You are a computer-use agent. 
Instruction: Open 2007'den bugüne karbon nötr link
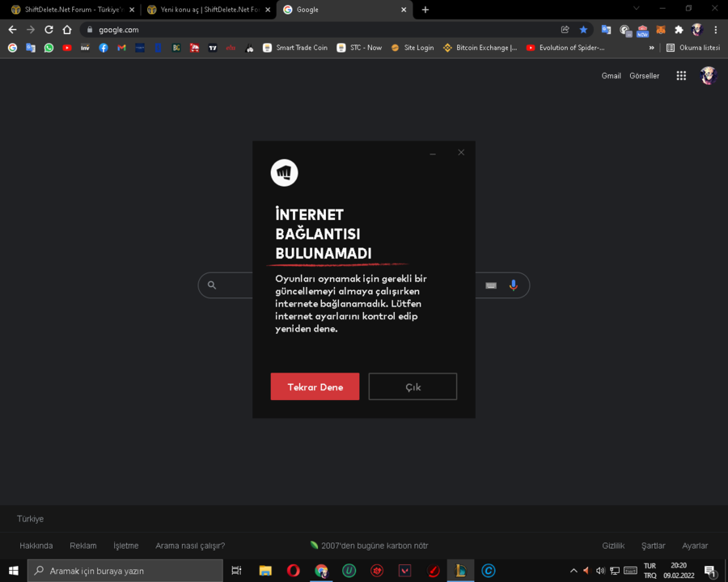[x=370, y=546]
